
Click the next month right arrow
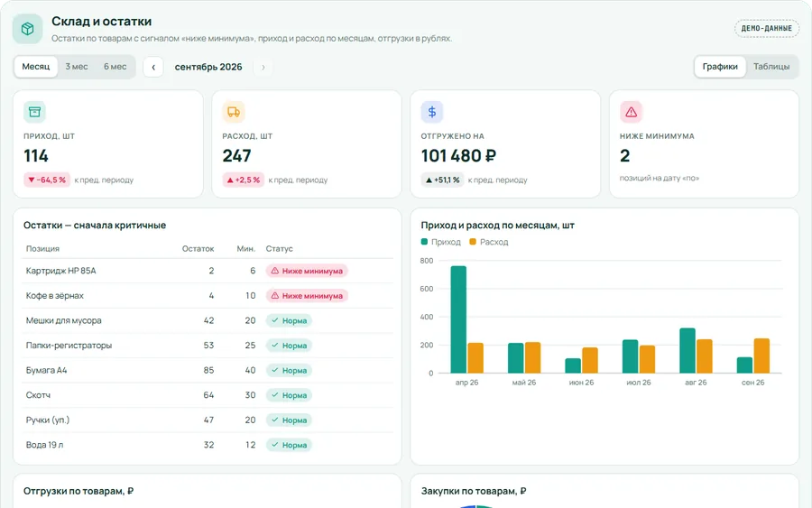tap(263, 67)
